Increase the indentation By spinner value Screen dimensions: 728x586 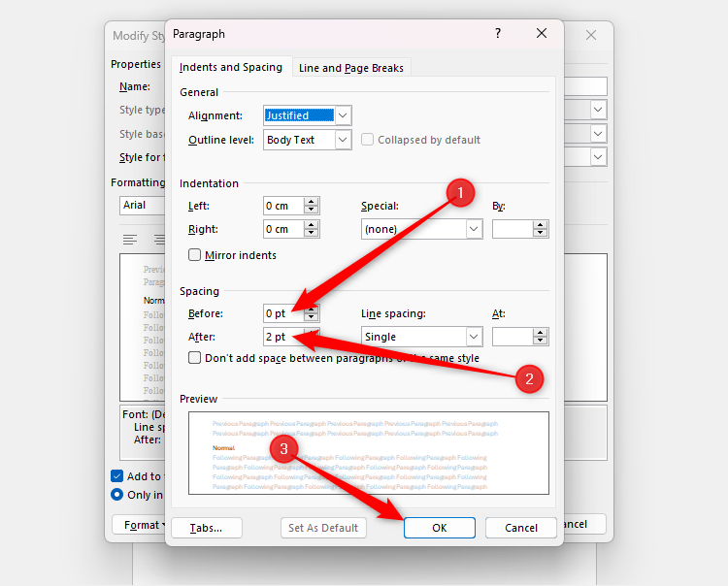coord(540,225)
